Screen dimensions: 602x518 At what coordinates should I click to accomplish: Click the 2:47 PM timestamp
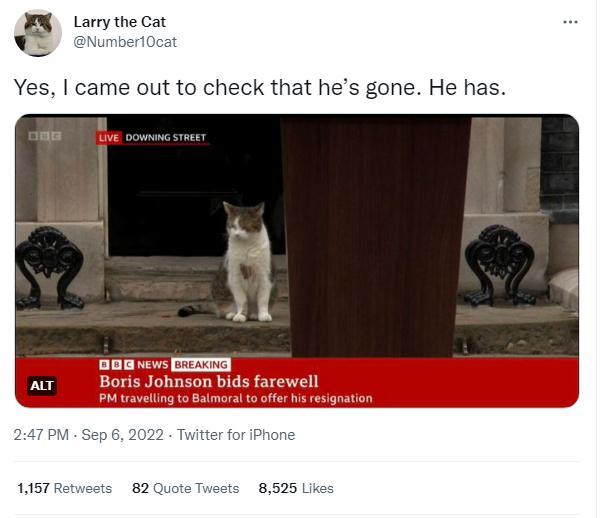pos(41,435)
